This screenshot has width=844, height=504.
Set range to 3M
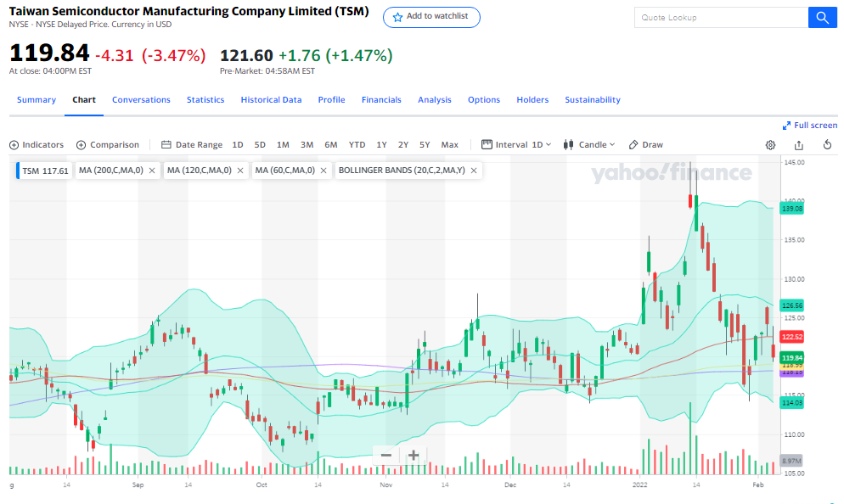click(x=307, y=145)
